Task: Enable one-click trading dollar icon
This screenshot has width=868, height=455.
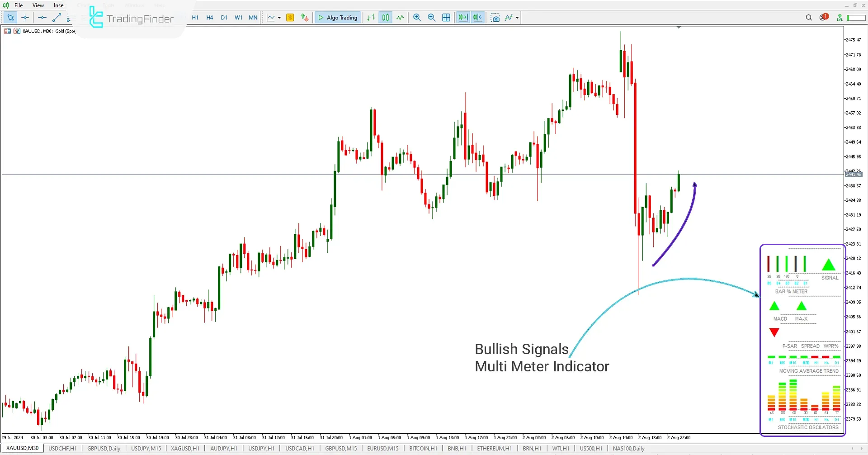Action: (290, 18)
